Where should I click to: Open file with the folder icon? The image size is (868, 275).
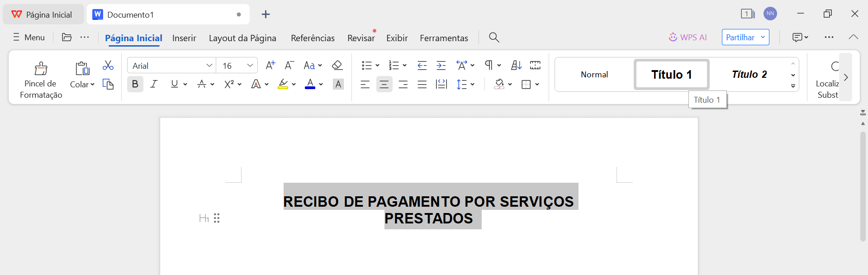(x=67, y=37)
